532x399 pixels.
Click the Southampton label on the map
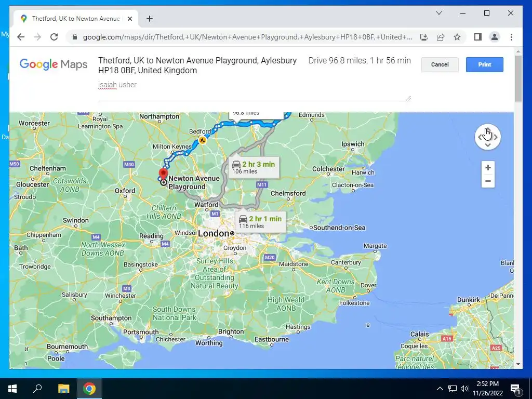111,318
